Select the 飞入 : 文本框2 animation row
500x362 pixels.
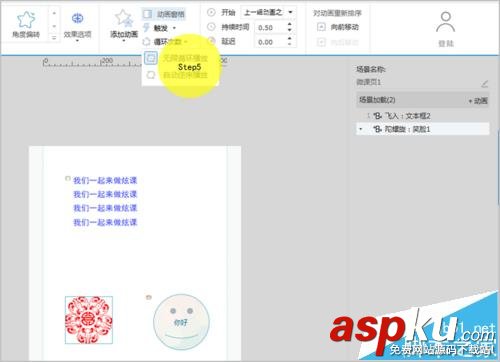pyautogui.click(x=423, y=116)
